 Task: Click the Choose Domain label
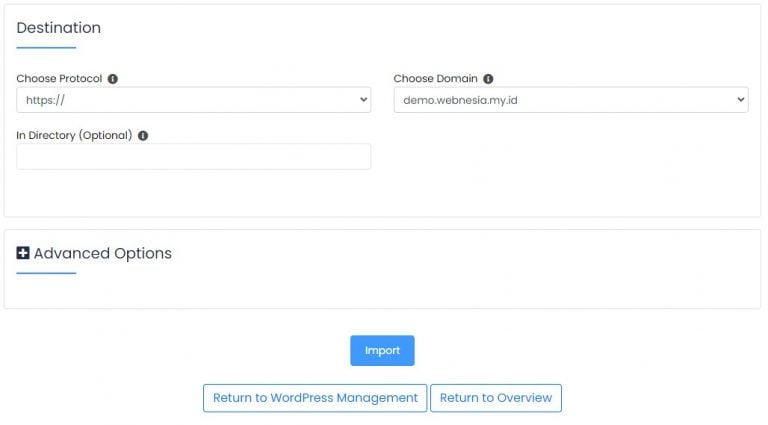pyautogui.click(x=435, y=79)
